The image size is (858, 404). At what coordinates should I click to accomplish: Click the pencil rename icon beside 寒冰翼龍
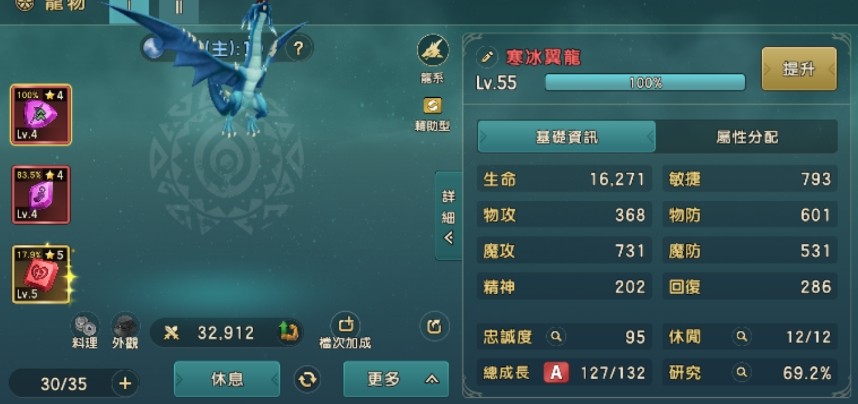(x=486, y=56)
